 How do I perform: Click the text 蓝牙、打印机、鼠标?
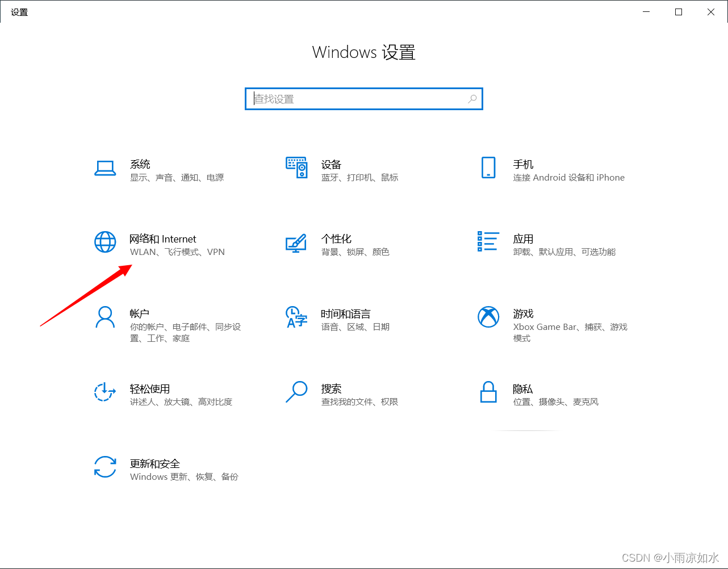359,178
